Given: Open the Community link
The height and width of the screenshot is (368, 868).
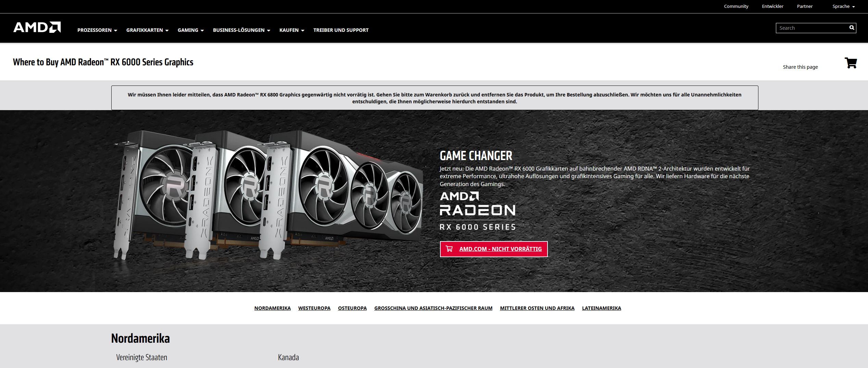Looking at the screenshot, I should (736, 6).
